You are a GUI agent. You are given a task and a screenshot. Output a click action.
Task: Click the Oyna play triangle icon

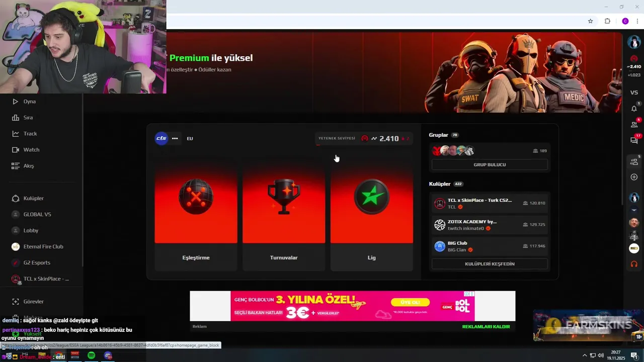pyautogui.click(x=16, y=102)
